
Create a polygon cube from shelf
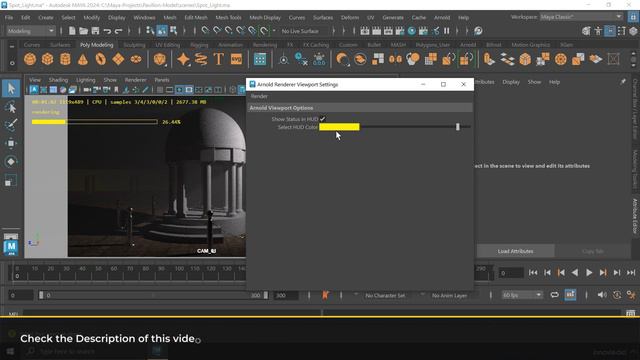(x=47, y=59)
